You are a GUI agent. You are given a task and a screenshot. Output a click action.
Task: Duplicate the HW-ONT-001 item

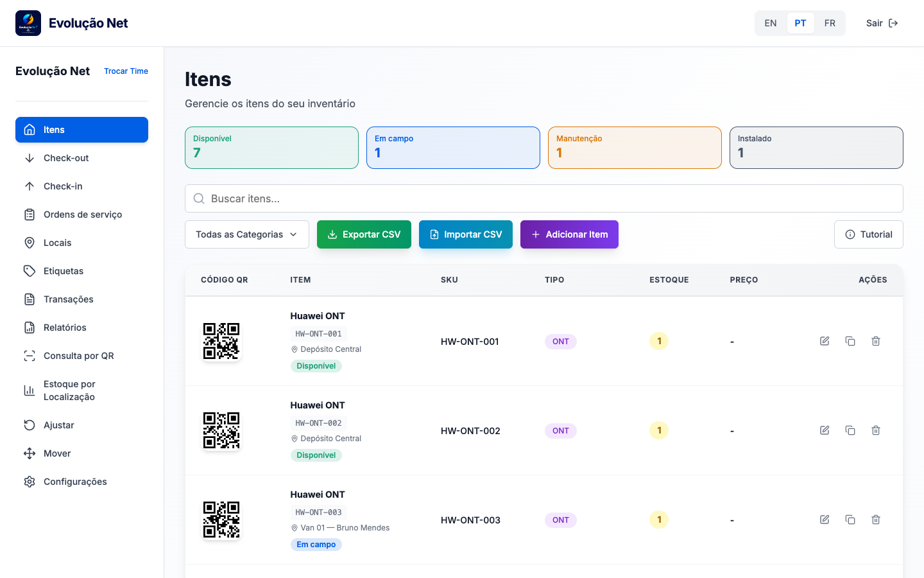850,341
